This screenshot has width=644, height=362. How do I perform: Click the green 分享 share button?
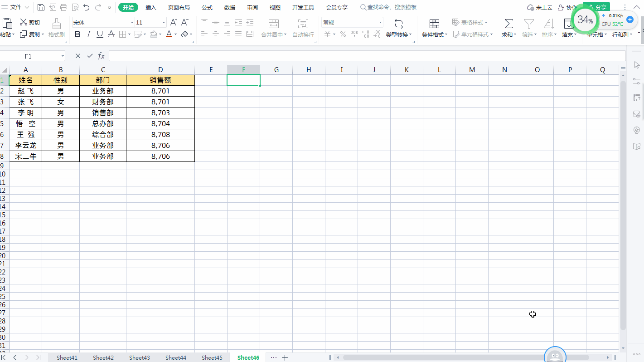[596, 8]
